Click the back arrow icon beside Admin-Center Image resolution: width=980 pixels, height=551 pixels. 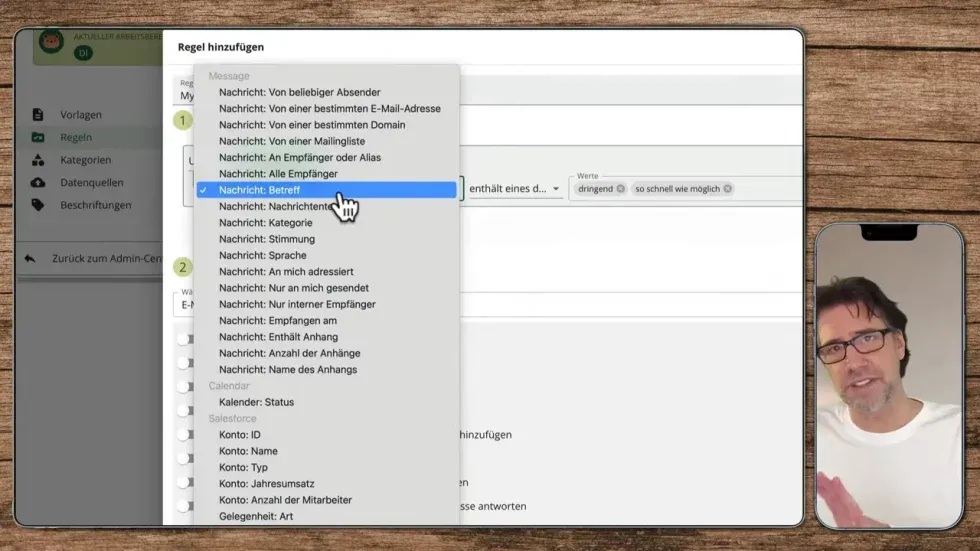[x=30, y=258]
